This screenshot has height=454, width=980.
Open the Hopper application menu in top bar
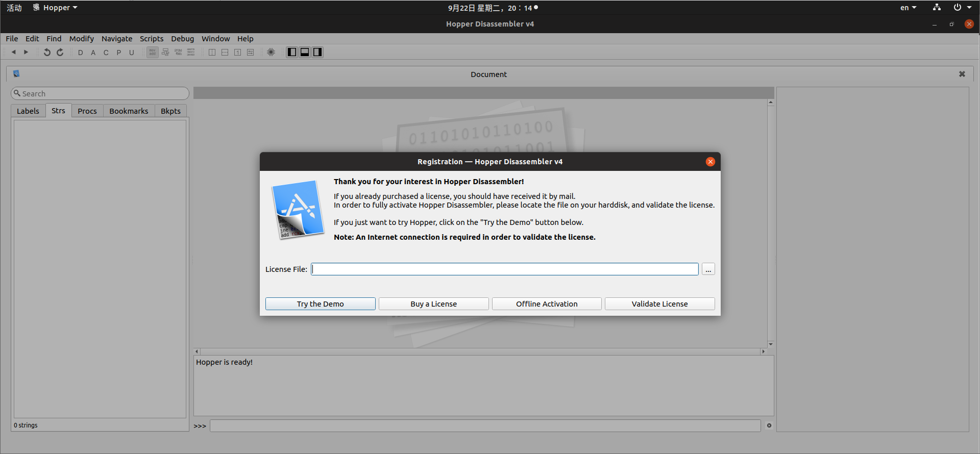point(55,8)
